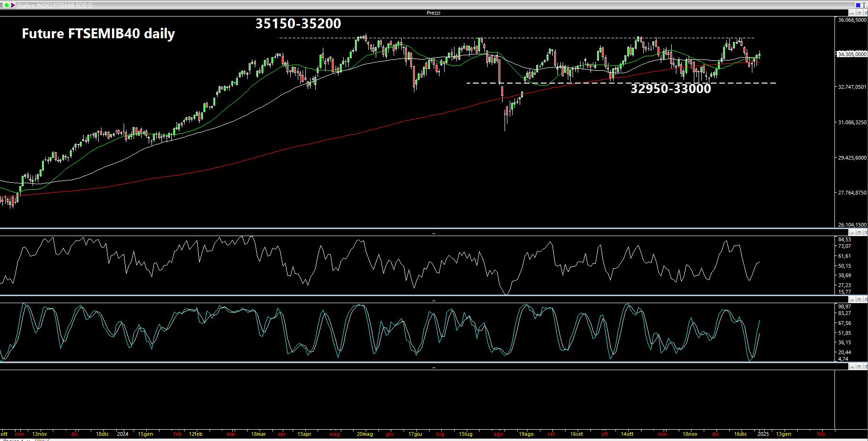Click the 32.747,0501 price axis label
Screen dimensions: 868x441
coord(852,87)
